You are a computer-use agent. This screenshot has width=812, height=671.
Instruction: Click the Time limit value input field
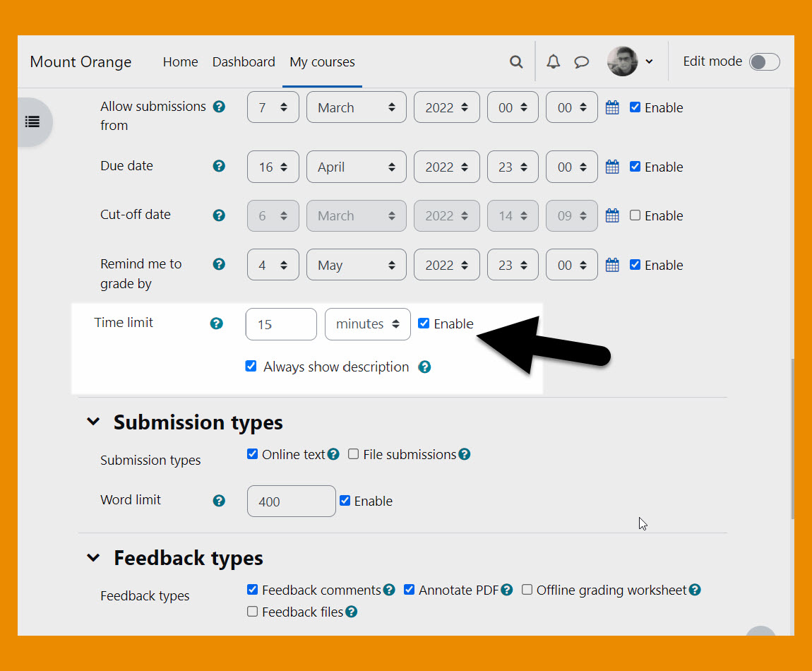pyautogui.click(x=280, y=324)
